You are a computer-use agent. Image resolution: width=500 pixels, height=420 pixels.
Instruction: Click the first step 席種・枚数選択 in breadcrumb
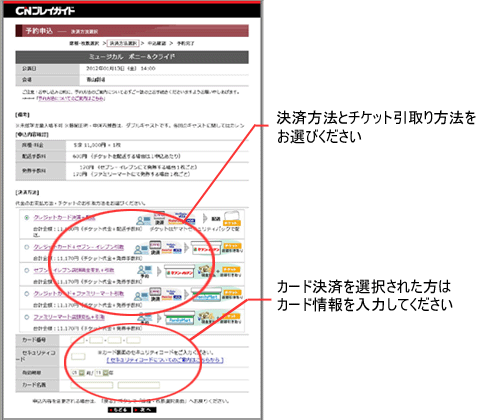click(x=84, y=43)
